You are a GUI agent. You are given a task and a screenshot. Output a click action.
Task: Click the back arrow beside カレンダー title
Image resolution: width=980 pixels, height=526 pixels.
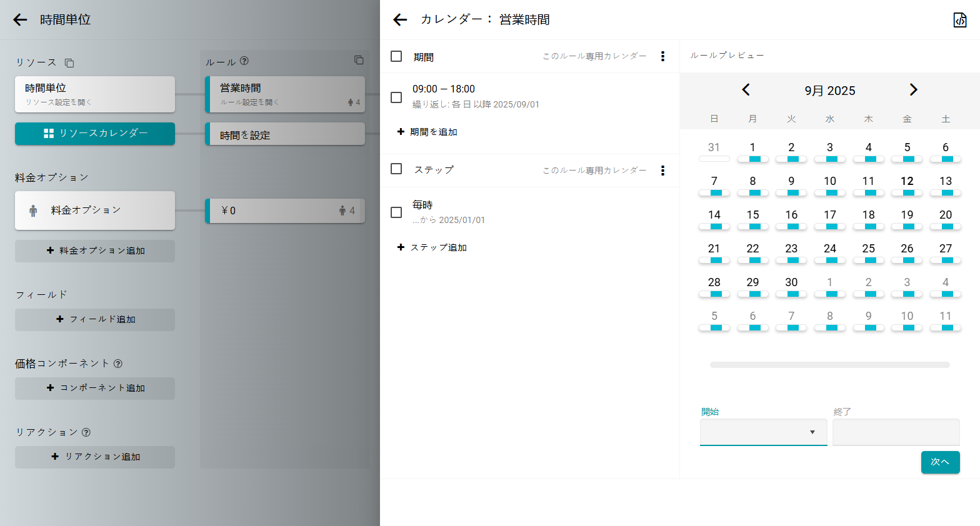400,20
